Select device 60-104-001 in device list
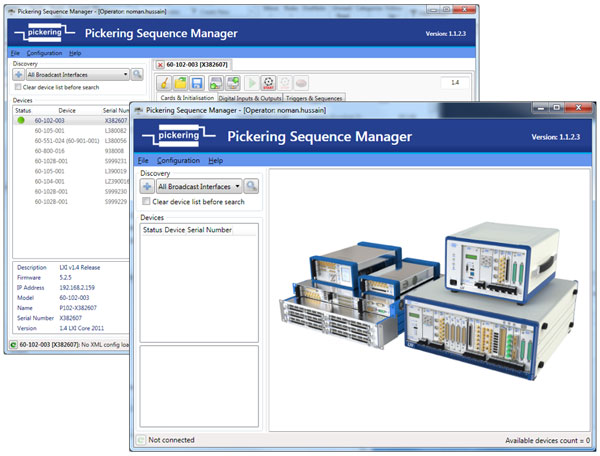 [x=71, y=181]
